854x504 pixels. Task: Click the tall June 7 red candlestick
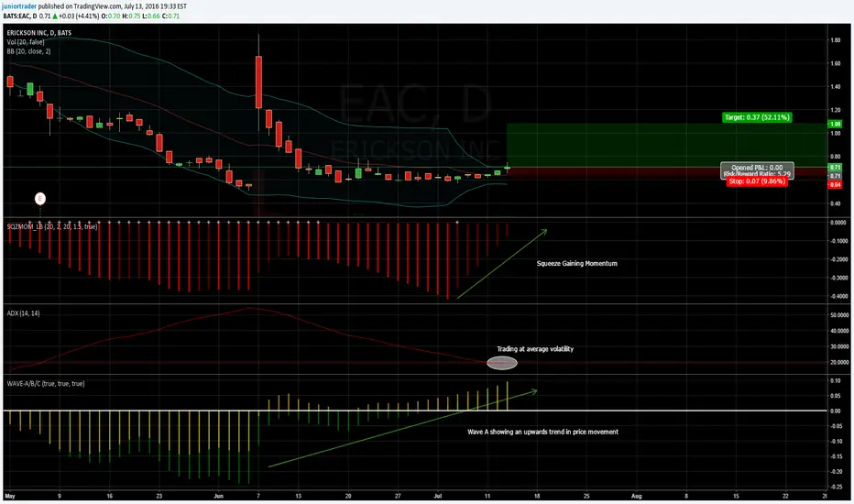[258, 82]
